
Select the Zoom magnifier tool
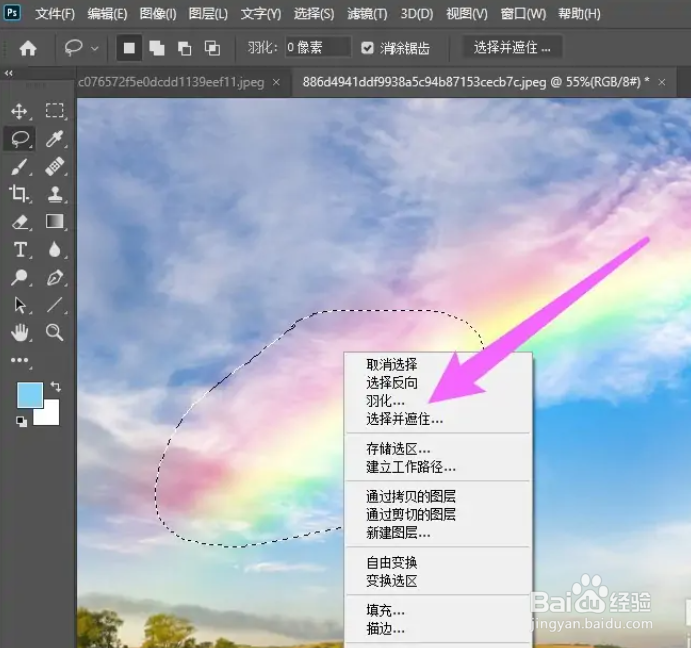point(55,332)
